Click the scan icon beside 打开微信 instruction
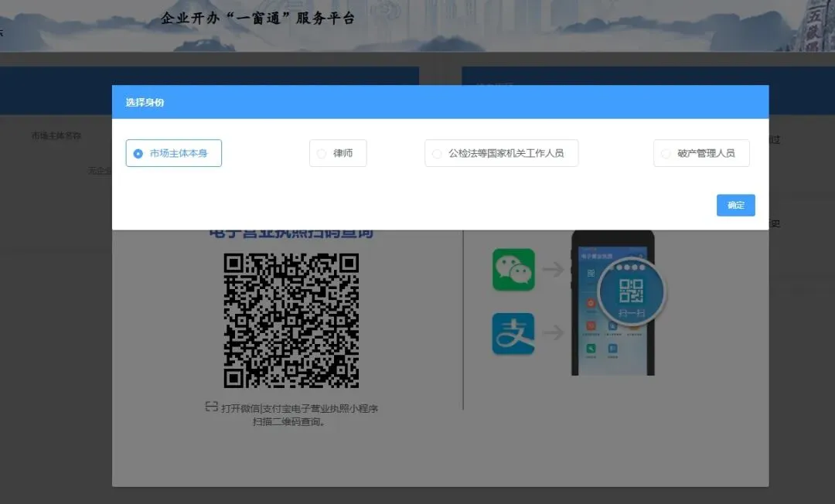835x504 pixels. (x=211, y=407)
